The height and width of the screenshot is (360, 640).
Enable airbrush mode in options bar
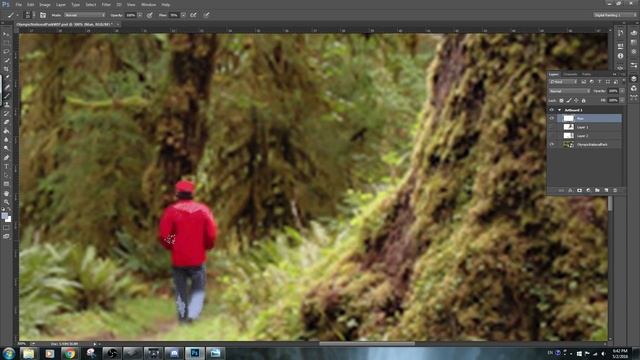193,15
